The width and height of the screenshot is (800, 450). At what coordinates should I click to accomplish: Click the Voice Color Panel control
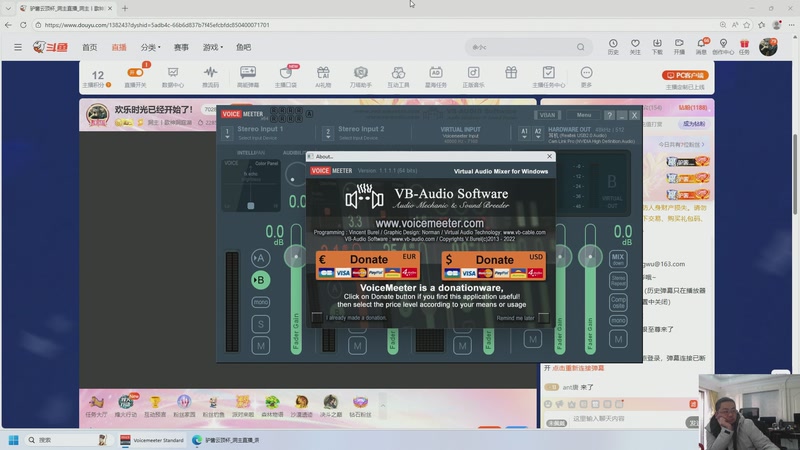pos(251,185)
